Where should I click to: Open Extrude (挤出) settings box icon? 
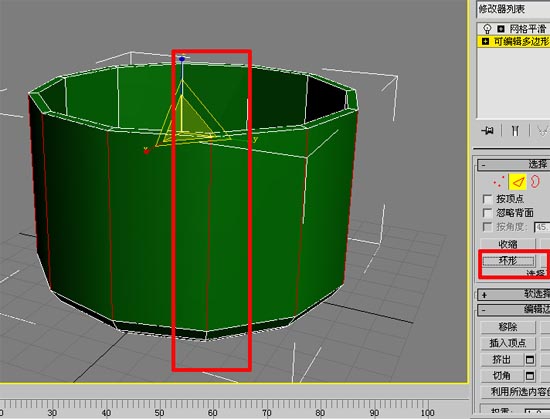[530, 359]
